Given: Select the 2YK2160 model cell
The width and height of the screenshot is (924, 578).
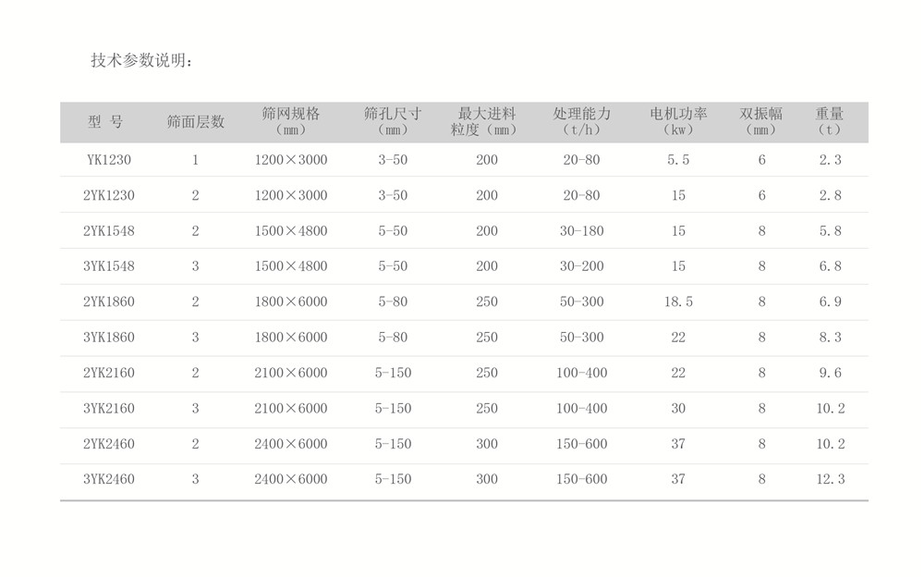Looking at the screenshot, I should tap(109, 374).
